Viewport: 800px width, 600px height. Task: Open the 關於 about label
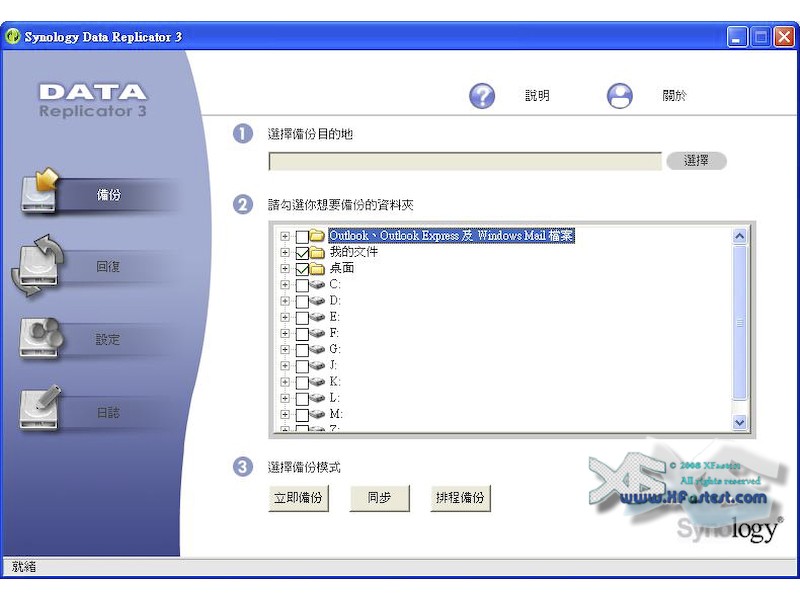tap(674, 95)
